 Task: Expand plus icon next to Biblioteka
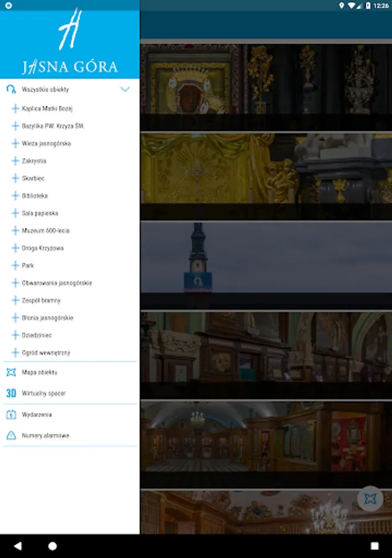coord(15,196)
